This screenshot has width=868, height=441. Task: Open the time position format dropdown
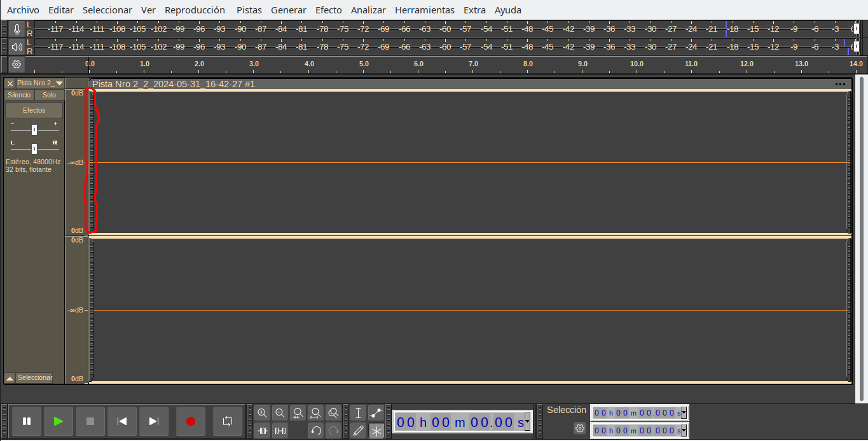click(527, 421)
